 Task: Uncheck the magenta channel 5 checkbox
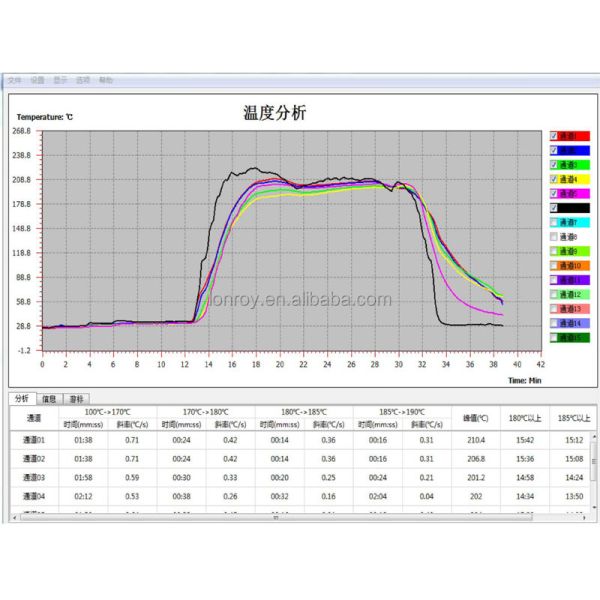tap(554, 194)
